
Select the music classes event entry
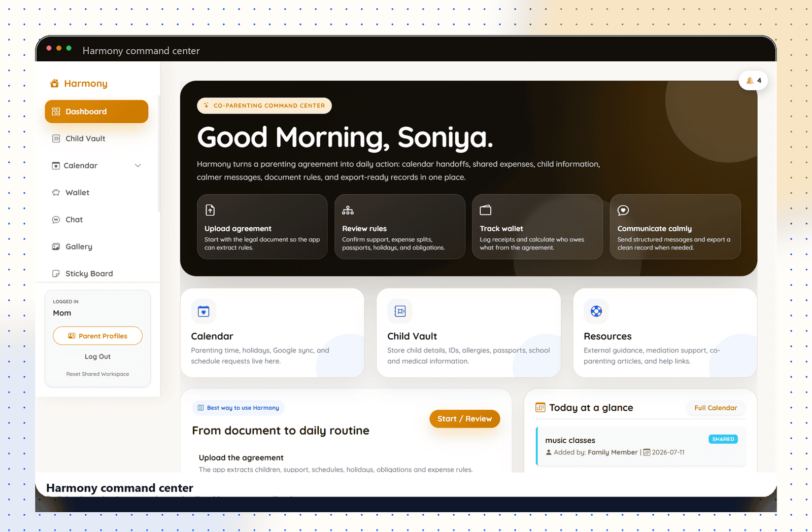641,446
